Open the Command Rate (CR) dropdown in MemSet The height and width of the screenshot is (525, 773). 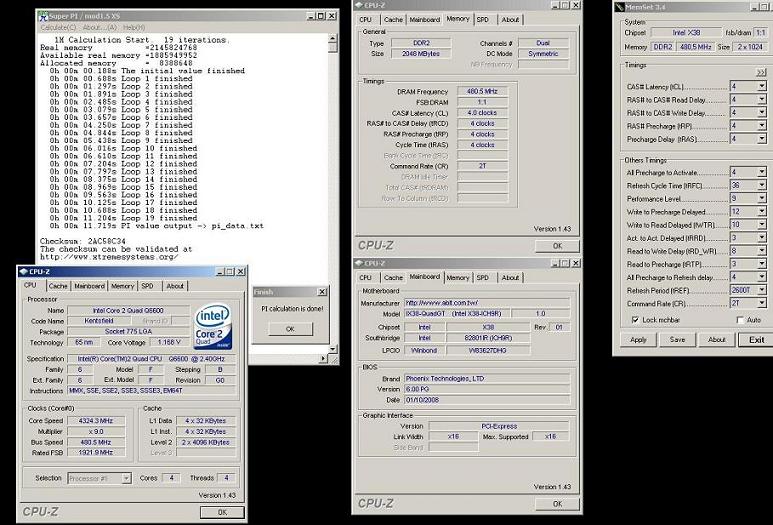761,303
